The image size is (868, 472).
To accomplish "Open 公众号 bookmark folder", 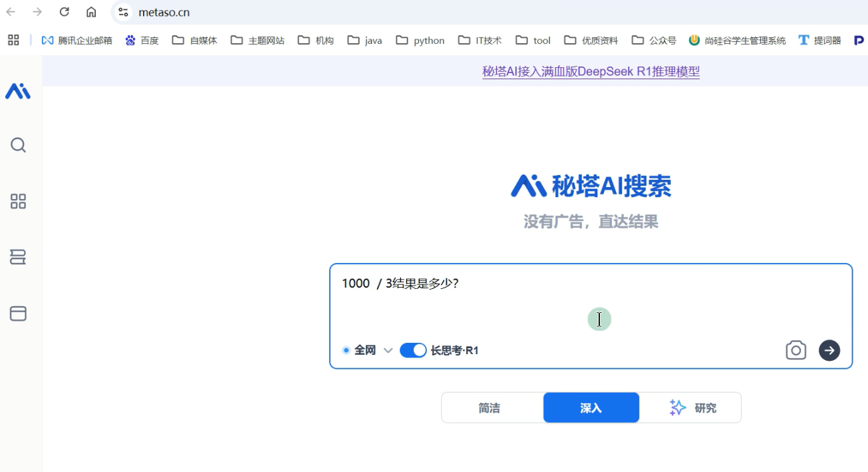I will (654, 40).
